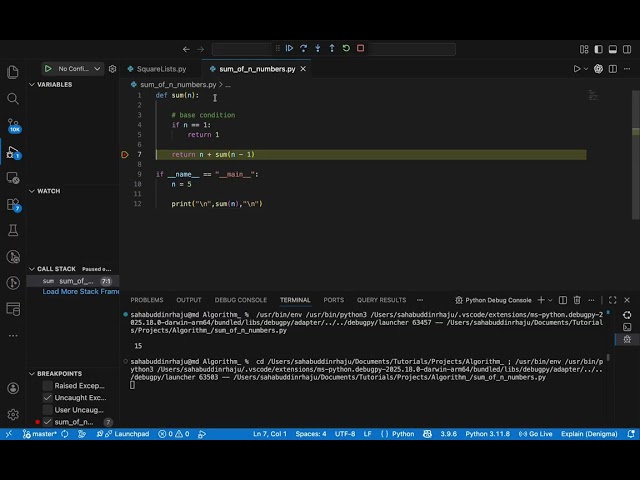The image size is (640, 480).
Task: Open the DEBUG CONSOLE panel tab
Action: 240,300
